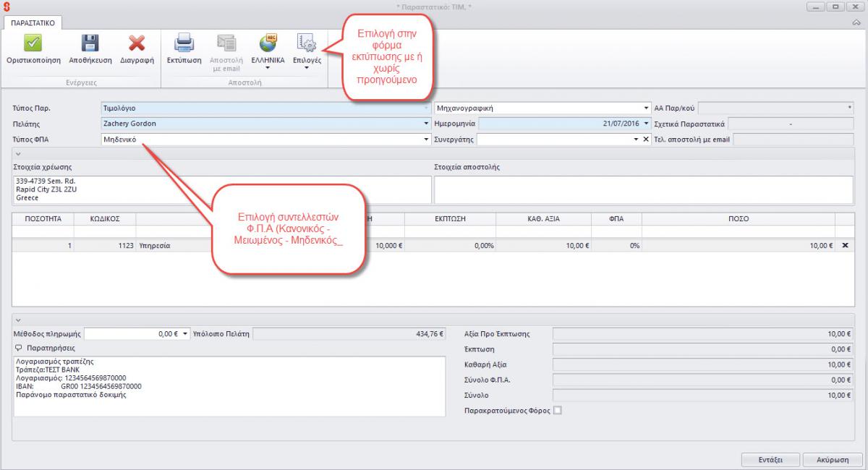This screenshot has height=470, width=868.
Task: Open the Ημερομηνία date picker
Action: pyautogui.click(x=645, y=124)
